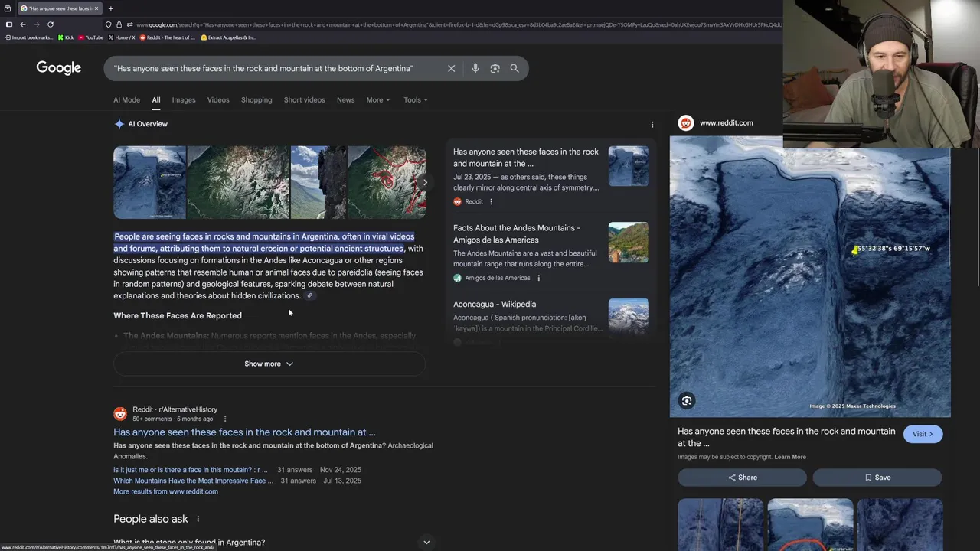980x551 pixels.
Task: Click the AI Overview sparkle icon
Action: click(x=119, y=124)
